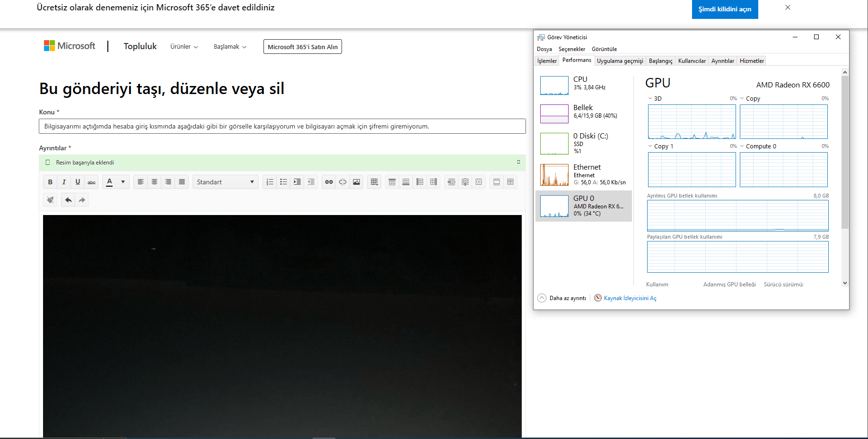The height and width of the screenshot is (439, 868).
Task: Open the Compute 0 graph selector chevron
Action: click(742, 146)
